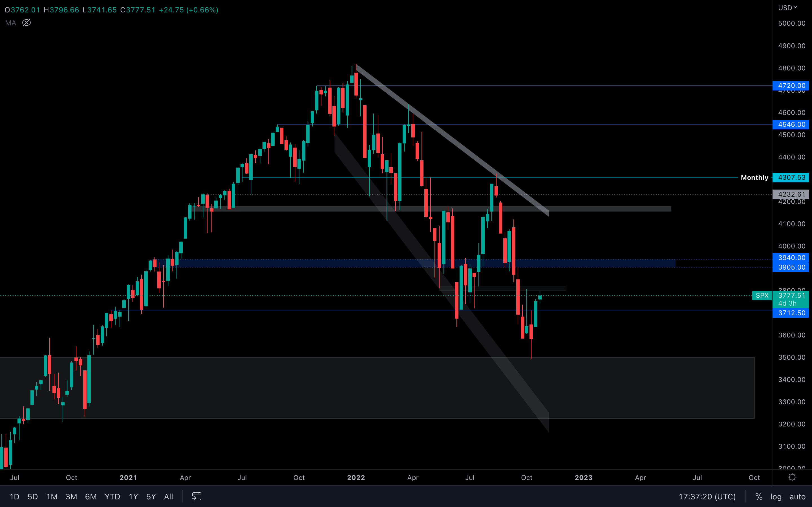Show All time range
The width and height of the screenshot is (812, 507).
click(168, 497)
